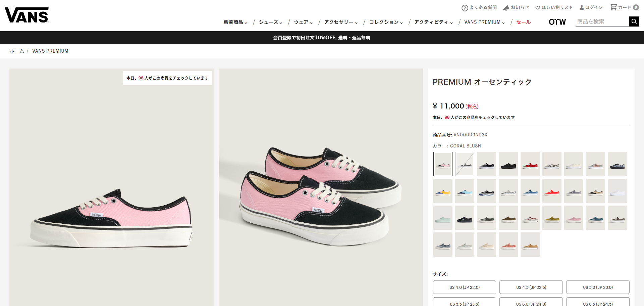Expand the シューズ menu
The width and height of the screenshot is (644, 306).
pos(271,22)
